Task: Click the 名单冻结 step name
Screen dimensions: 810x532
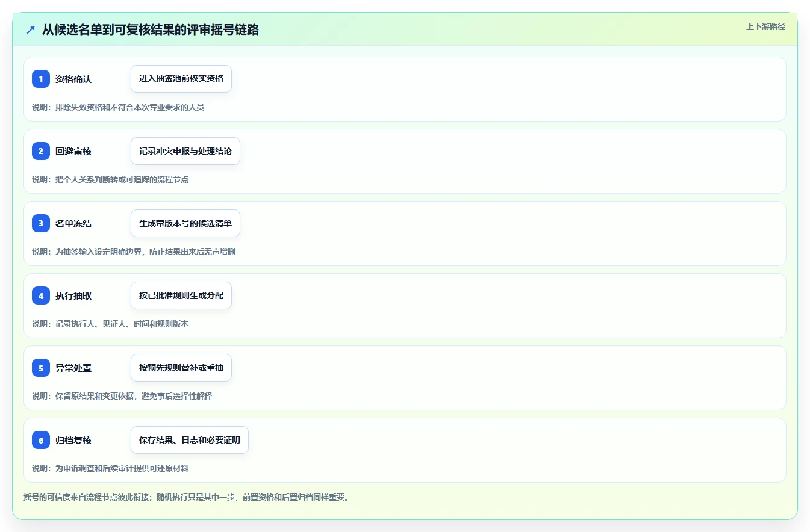Action: coord(73,223)
